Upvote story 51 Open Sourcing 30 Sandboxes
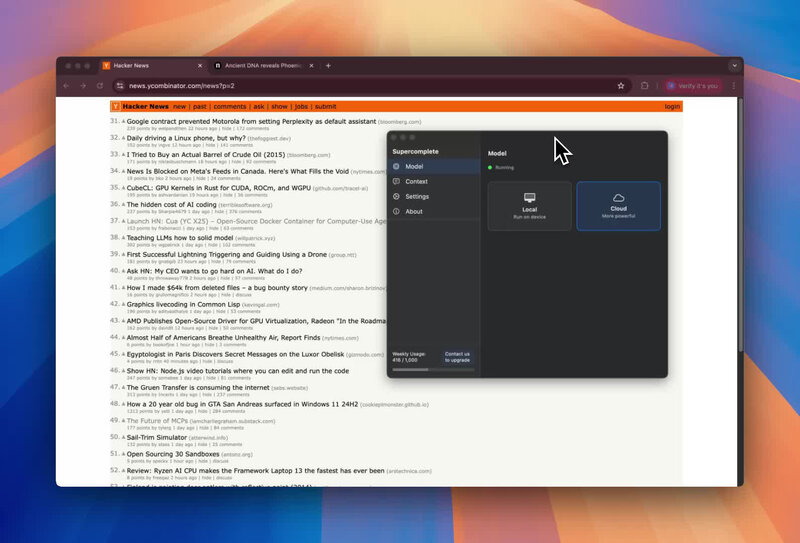 (123, 454)
